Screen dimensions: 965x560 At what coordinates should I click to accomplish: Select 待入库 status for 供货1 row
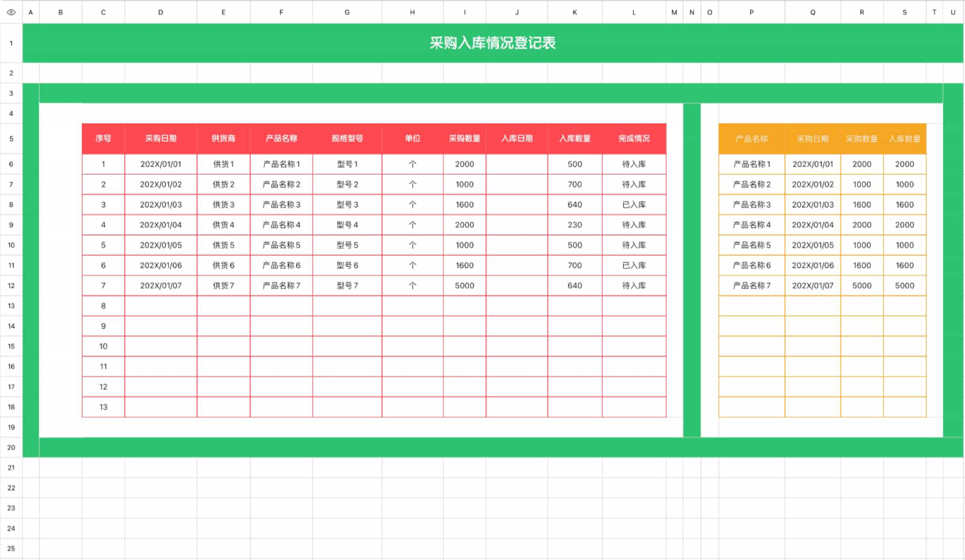point(634,164)
